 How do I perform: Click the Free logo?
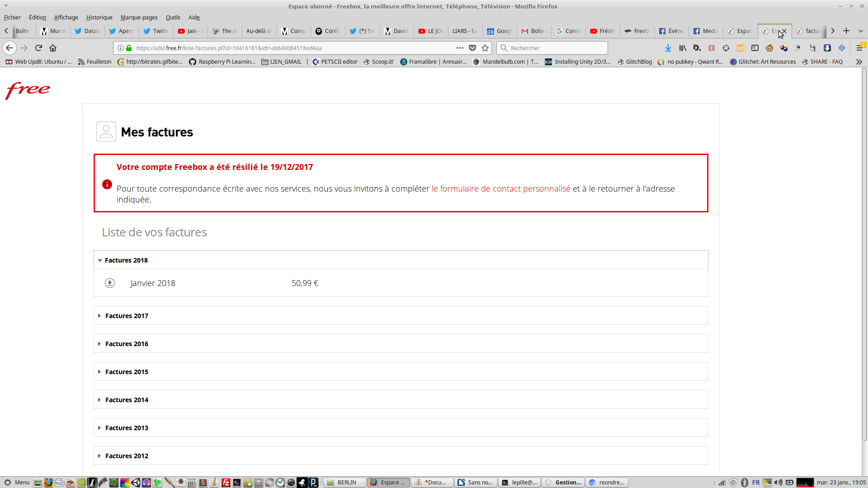point(28,90)
